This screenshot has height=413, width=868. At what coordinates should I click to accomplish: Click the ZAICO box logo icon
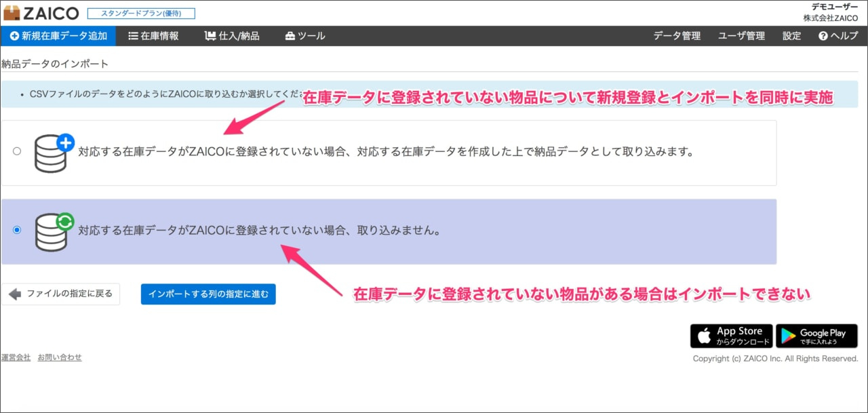click(x=12, y=12)
